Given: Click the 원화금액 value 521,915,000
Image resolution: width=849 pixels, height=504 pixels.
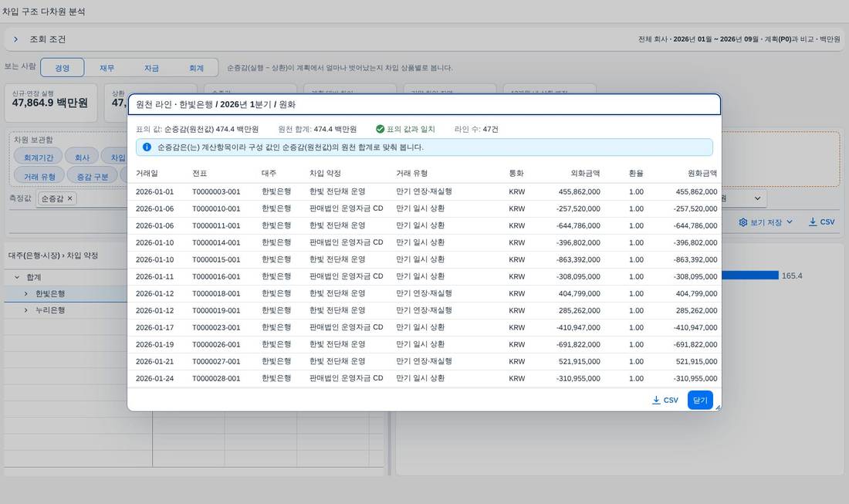Looking at the screenshot, I should [x=696, y=361].
